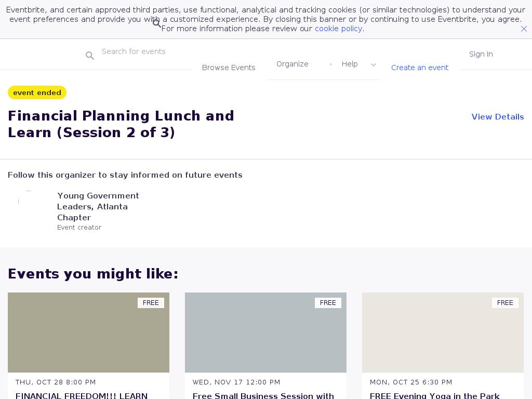Open the Financial Freedom event thumbnail
This screenshot has height=399, width=532.
88,332
